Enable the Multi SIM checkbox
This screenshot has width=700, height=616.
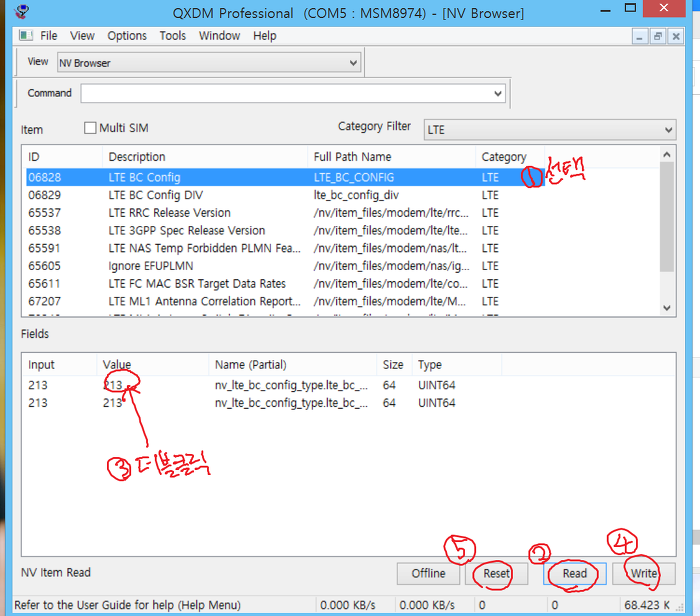(90, 128)
